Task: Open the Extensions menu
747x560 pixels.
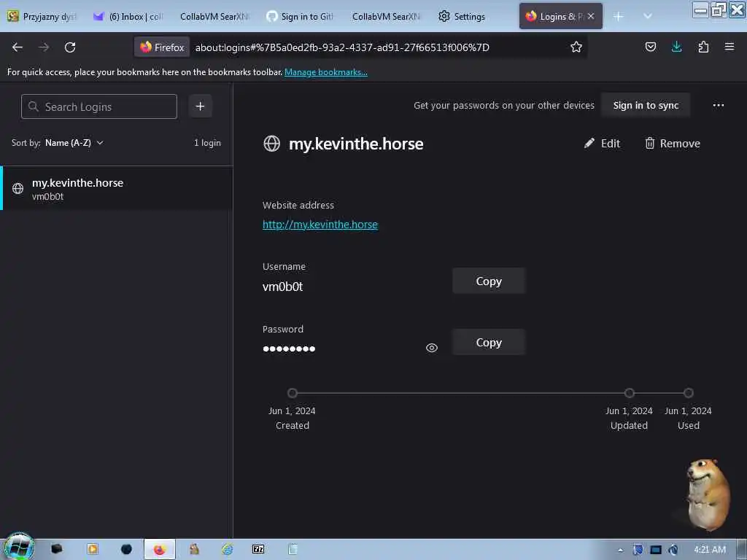Action: pos(703,47)
